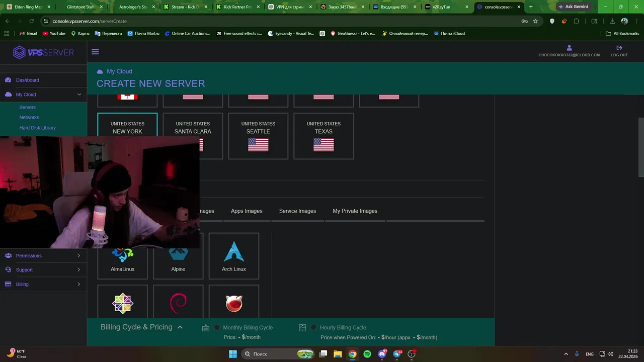Click the address bar URL field
The image size is (644, 362).
[282, 21]
